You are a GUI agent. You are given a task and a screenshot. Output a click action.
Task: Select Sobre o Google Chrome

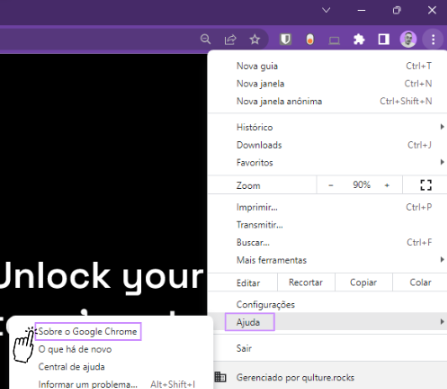[88, 332]
